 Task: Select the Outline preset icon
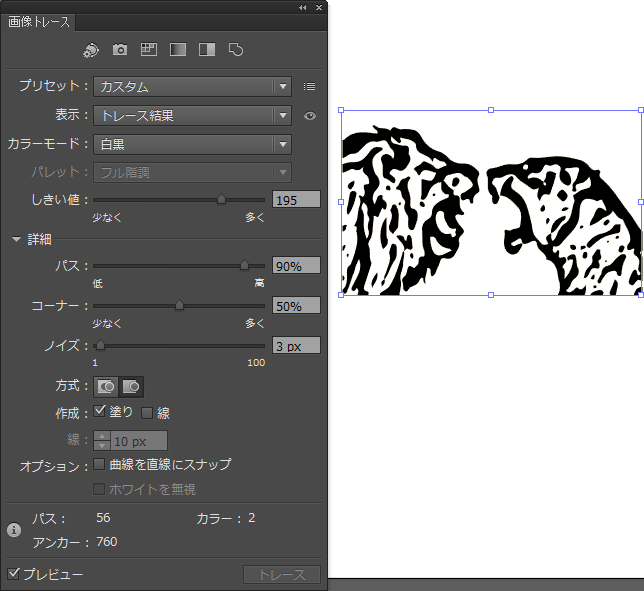236,49
